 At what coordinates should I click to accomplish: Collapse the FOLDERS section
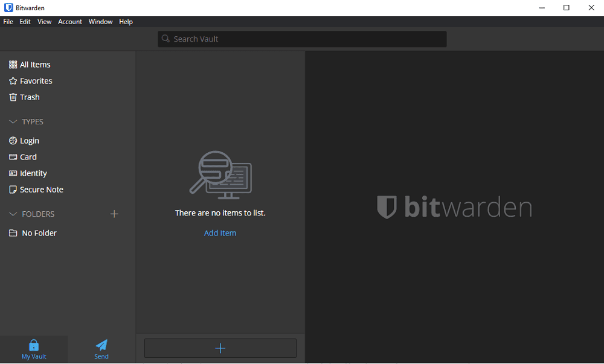click(13, 214)
